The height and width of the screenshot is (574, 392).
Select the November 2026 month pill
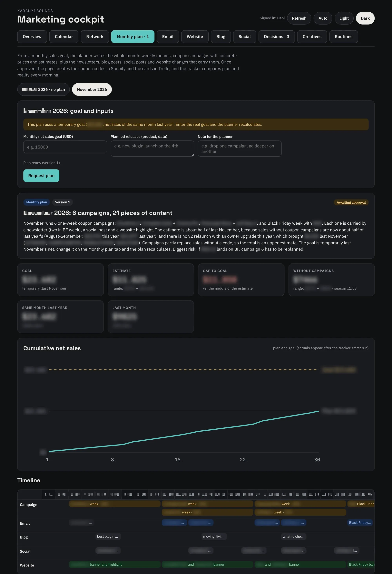pos(92,89)
